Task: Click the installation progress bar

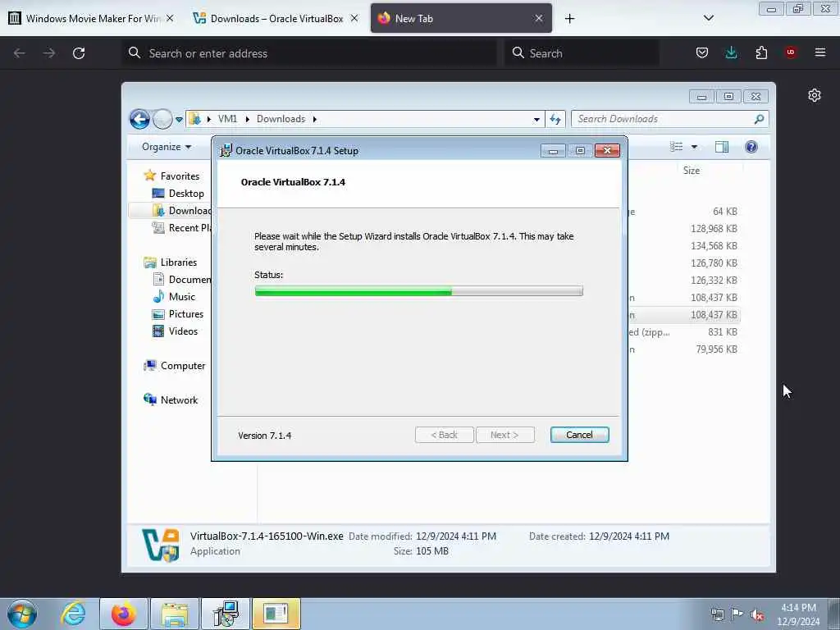Action: click(x=418, y=291)
